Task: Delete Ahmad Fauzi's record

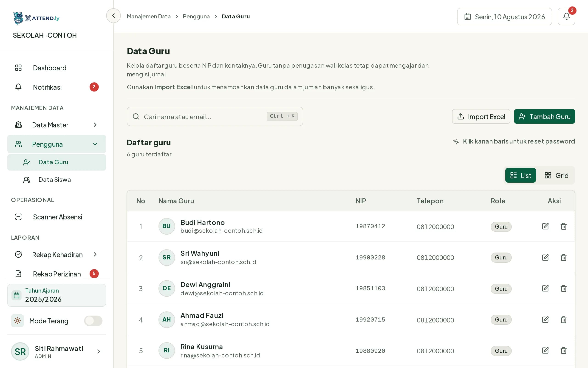Action: click(563, 319)
